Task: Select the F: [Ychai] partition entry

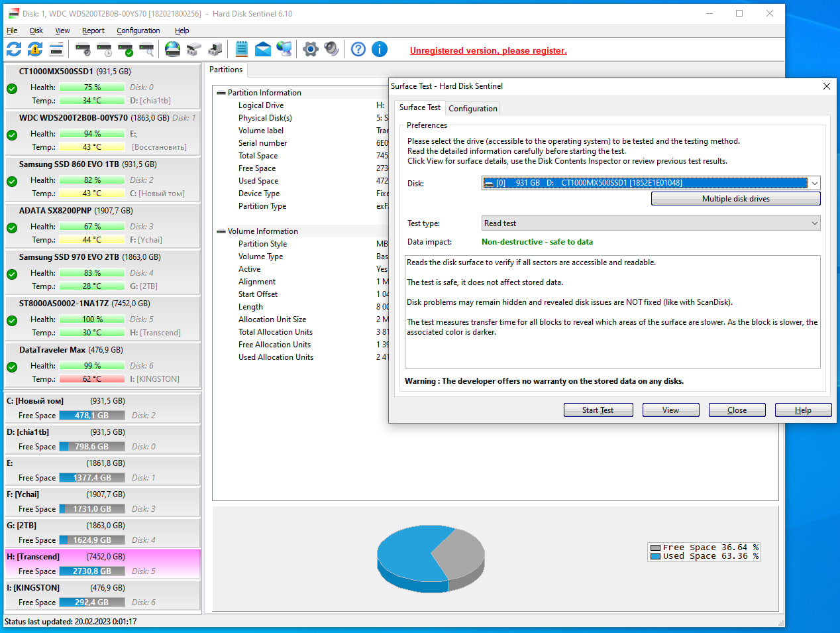Action: [103, 502]
